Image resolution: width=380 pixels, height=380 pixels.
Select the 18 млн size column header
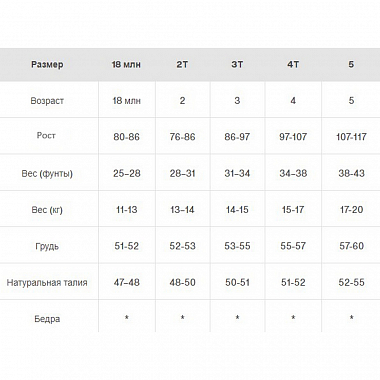[126, 64]
